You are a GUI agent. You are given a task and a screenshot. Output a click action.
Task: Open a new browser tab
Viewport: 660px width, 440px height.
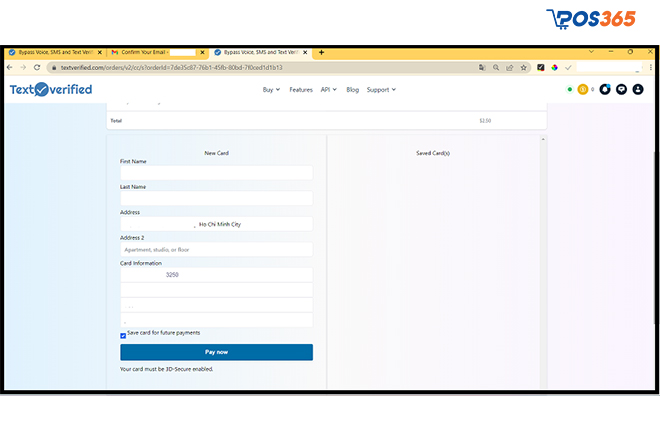pos(321,52)
